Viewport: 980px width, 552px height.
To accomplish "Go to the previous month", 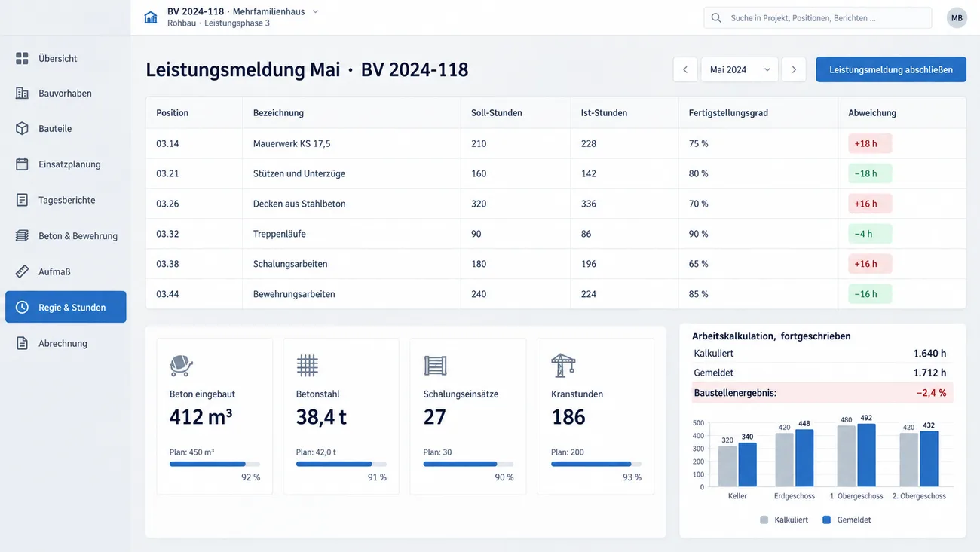I will pyautogui.click(x=685, y=69).
